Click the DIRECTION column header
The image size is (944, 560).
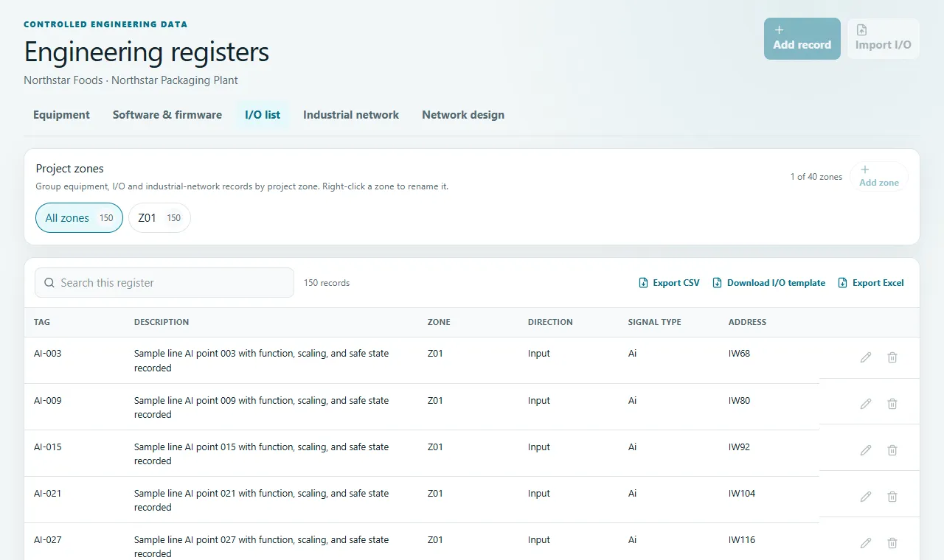pyautogui.click(x=550, y=322)
